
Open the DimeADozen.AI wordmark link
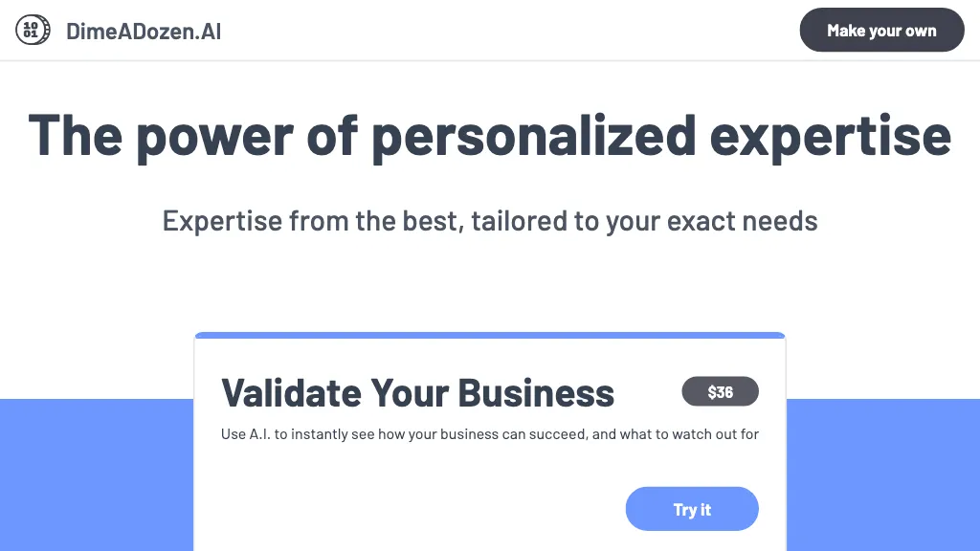(145, 30)
